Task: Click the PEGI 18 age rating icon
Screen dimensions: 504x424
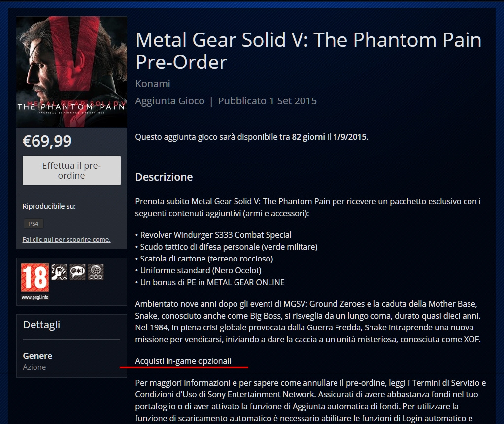Action: [35, 277]
